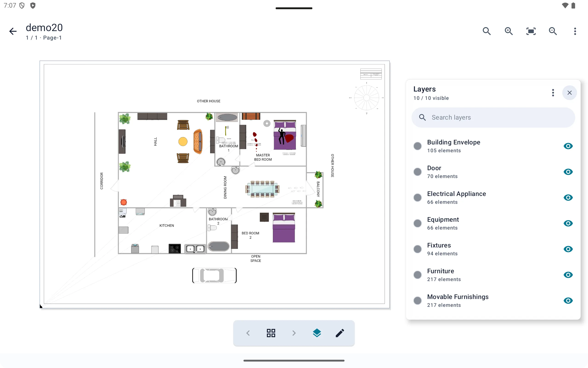Image resolution: width=588 pixels, height=368 pixels.
Task: Open edit mode with pencil icon
Action: point(340,333)
